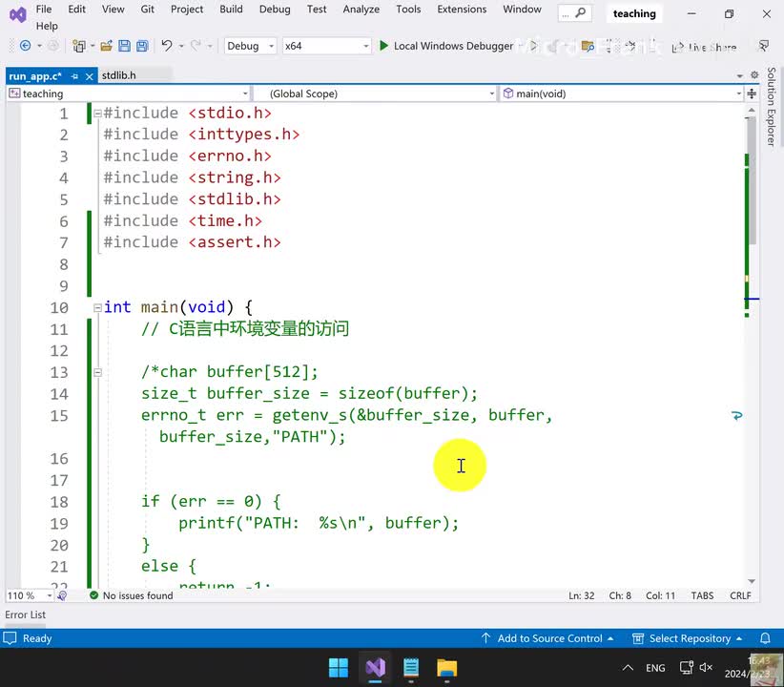Undo the last edit
The height and width of the screenshot is (687, 784).
coord(167,46)
